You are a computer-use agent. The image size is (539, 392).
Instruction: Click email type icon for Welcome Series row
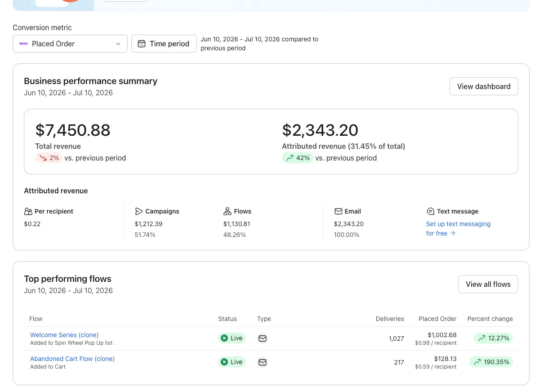(262, 339)
